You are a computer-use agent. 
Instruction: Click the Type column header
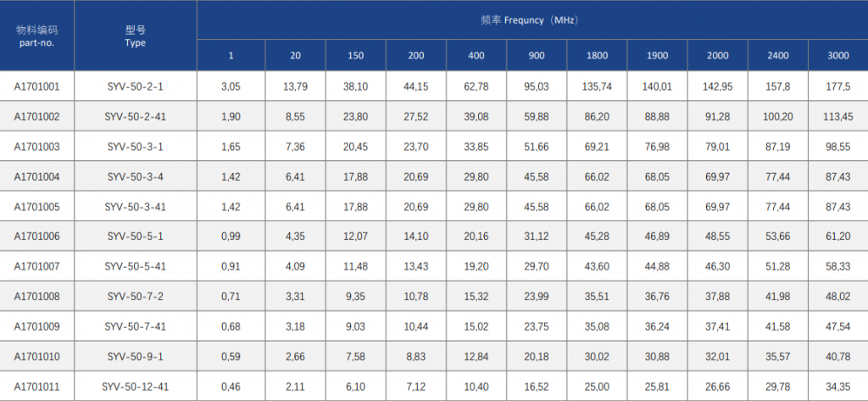coord(136,36)
